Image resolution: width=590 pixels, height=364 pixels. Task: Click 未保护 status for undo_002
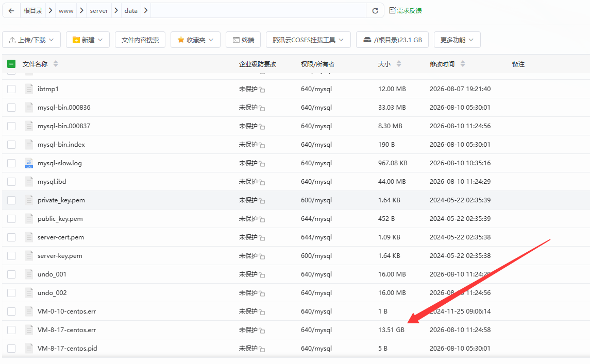point(248,292)
